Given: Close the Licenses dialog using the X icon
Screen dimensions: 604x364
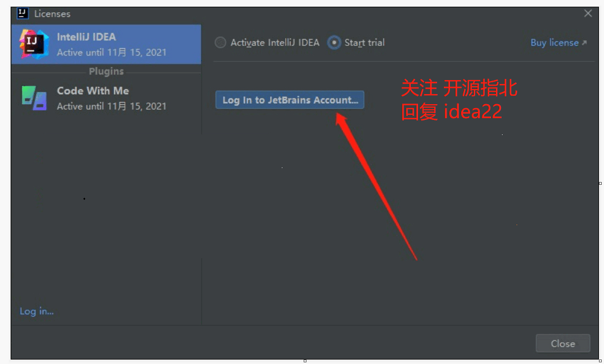Looking at the screenshot, I should click(x=588, y=13).
